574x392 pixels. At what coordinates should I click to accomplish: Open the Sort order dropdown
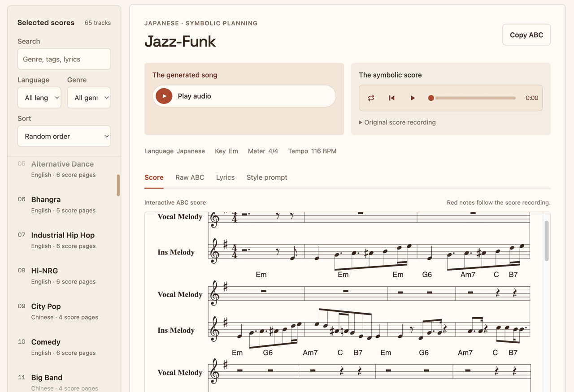64,136
